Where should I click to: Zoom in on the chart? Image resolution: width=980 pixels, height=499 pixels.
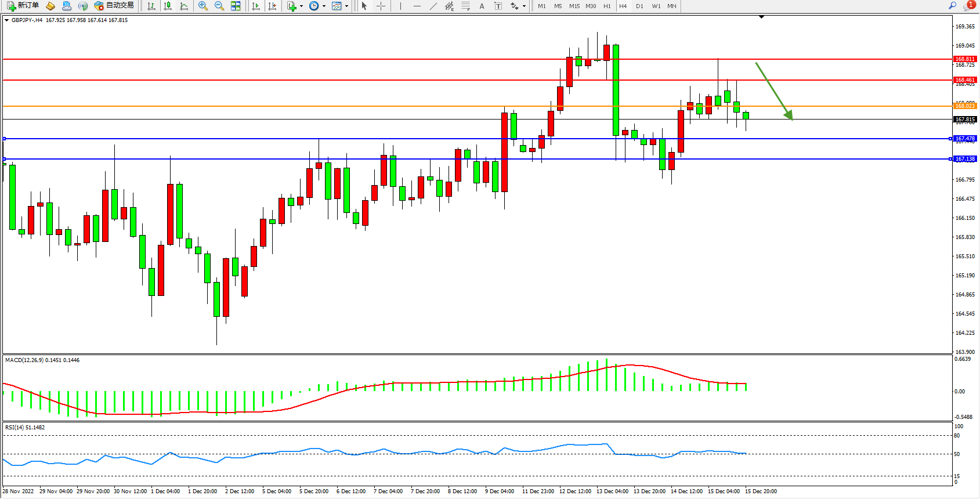click(x=203, y=6)
